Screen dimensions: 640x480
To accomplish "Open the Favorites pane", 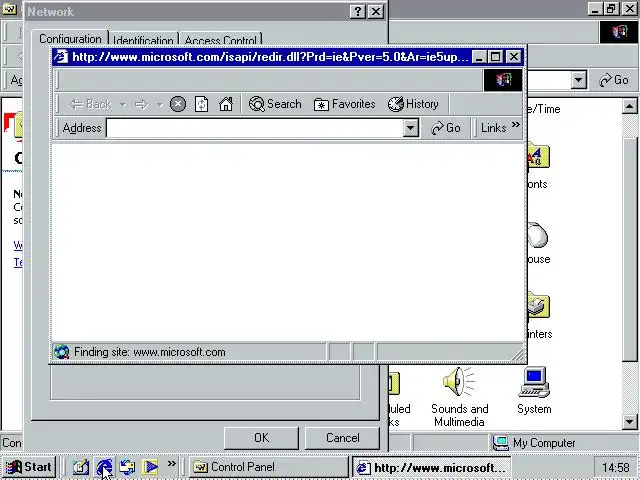I will (344, 104).
